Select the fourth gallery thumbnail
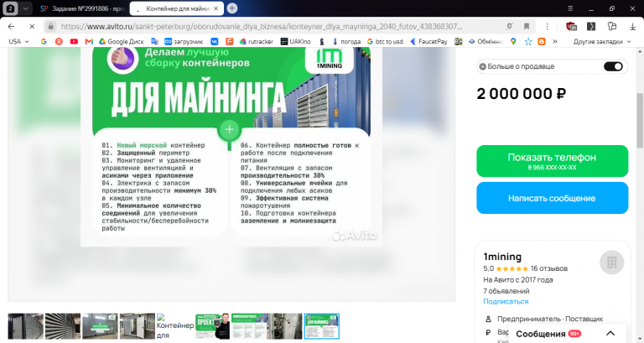The image size is (644, 343). [138, 326]
